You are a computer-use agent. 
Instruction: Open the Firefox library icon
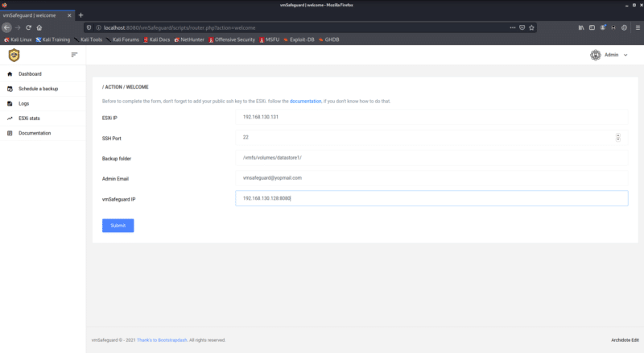(x=581, y=27)
